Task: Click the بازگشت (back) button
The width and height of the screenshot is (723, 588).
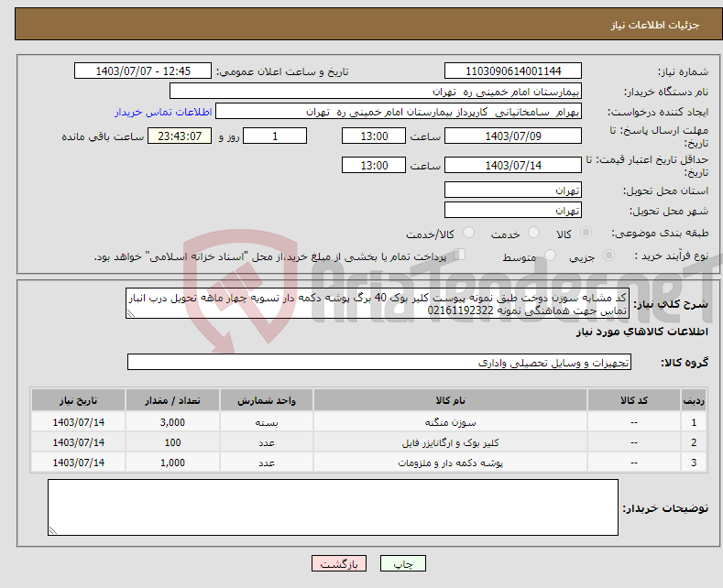Action: click(339, 563)
